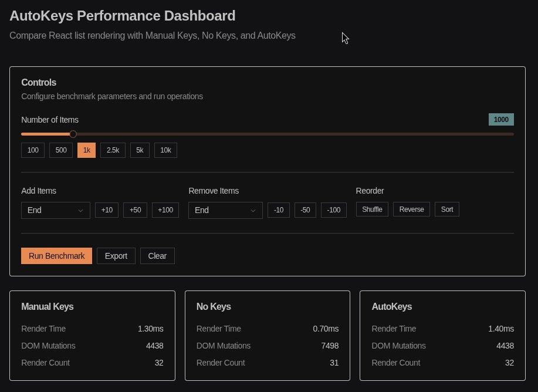Image resolution: width=538 pixels, height=392 pixels.
Task: Reverse the list order
Action: point(411,209)
